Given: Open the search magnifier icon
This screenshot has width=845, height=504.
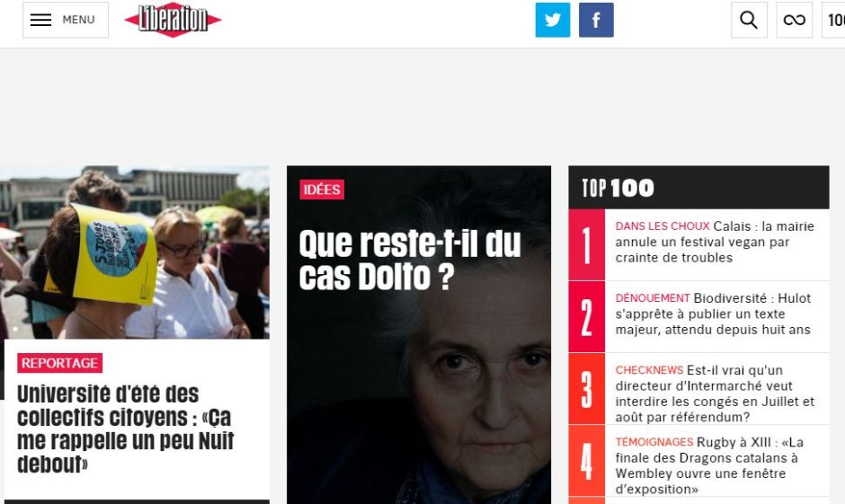Looking at the screenshot, I should [x=749, y=20].
